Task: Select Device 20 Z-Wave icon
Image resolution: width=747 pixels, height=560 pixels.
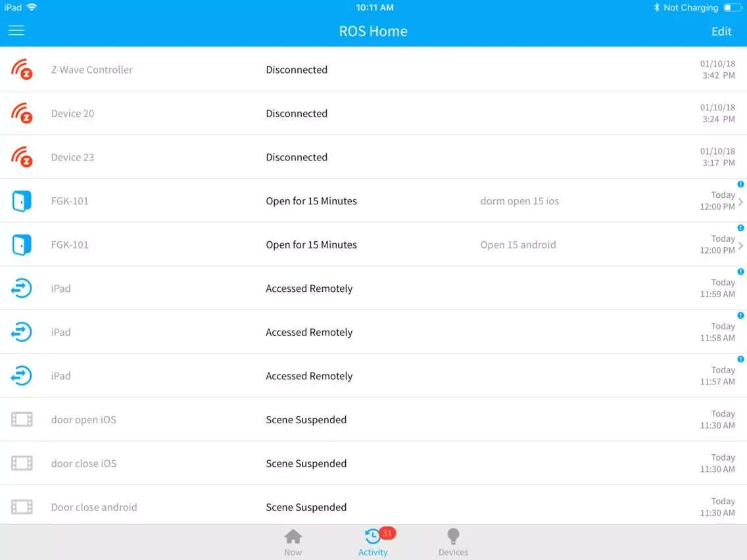Action: pos(22,113)
